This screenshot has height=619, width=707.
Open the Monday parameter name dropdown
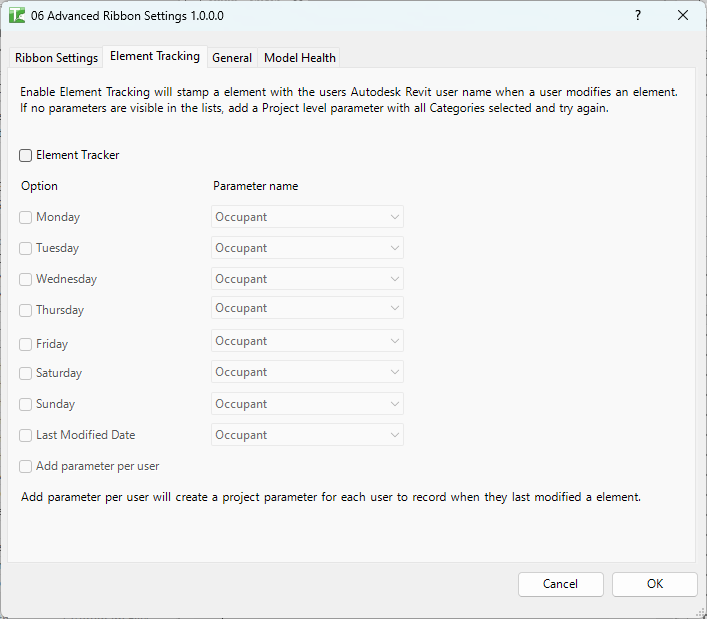pyautogui.click(x=307, y=217)
